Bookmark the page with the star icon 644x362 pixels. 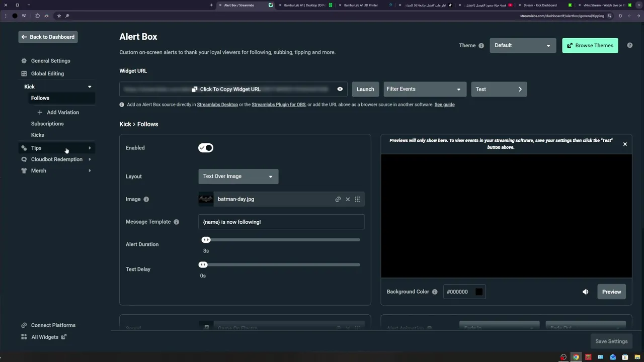point(59,16)
